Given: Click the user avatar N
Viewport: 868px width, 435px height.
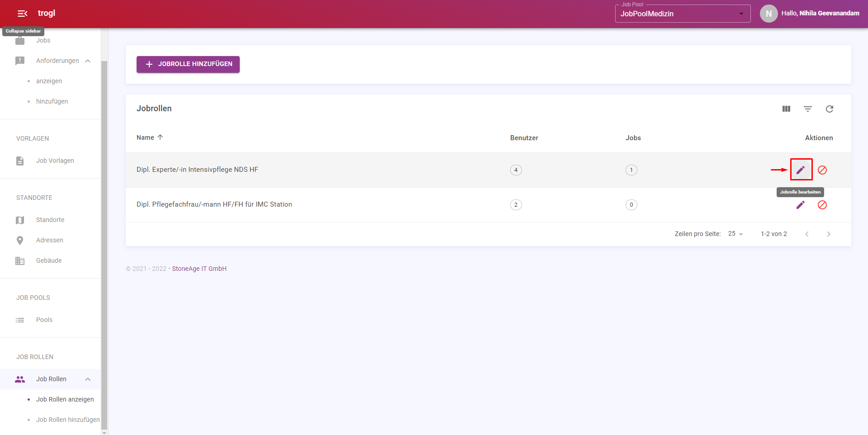Looking at the screenshot, I should coord(768,14).
